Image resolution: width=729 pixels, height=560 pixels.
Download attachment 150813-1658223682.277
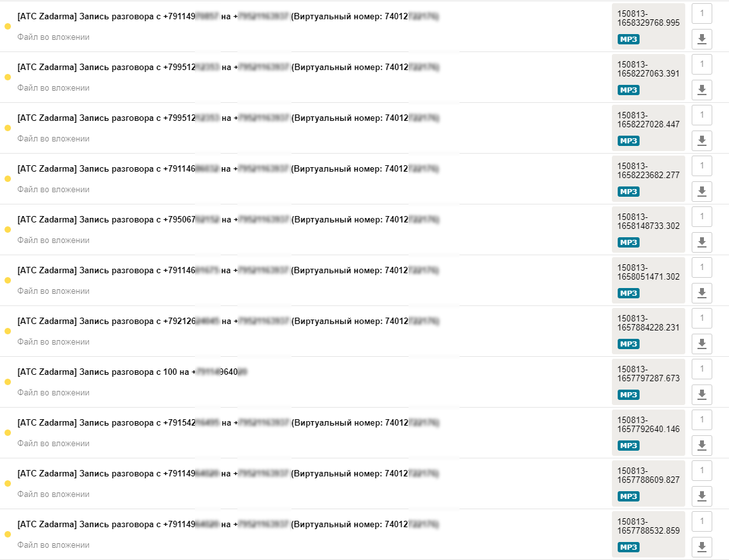[701, 192]
